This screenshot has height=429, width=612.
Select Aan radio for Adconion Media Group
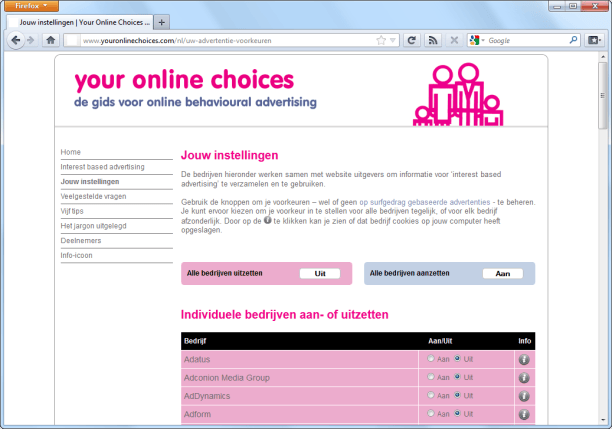[x=431, y=377]
